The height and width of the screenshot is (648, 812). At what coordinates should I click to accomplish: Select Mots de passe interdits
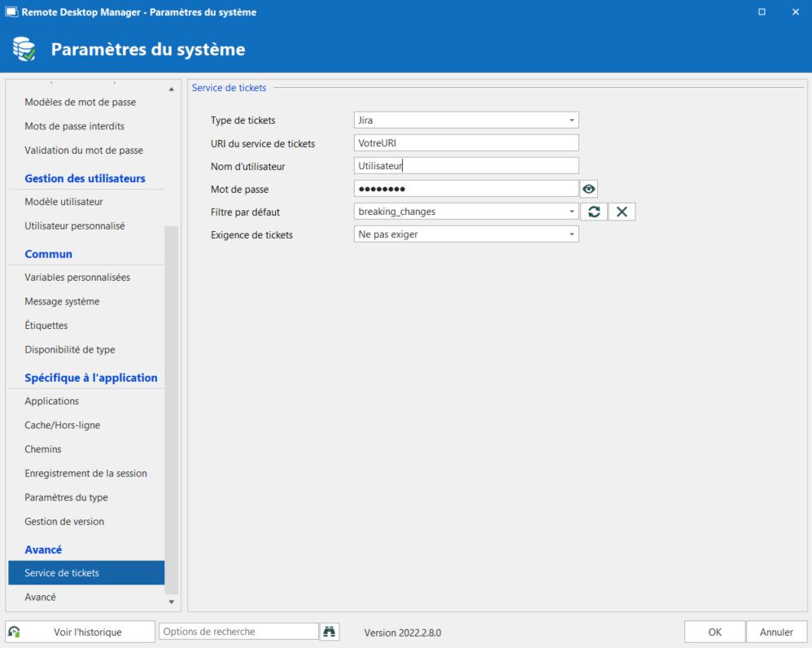coord(74,126)
